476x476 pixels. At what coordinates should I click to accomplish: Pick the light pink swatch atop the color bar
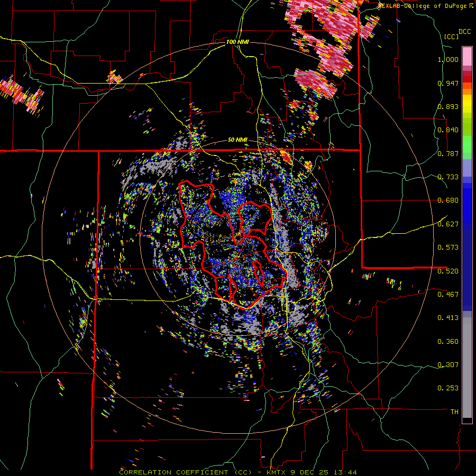click(x=467, y=56)
